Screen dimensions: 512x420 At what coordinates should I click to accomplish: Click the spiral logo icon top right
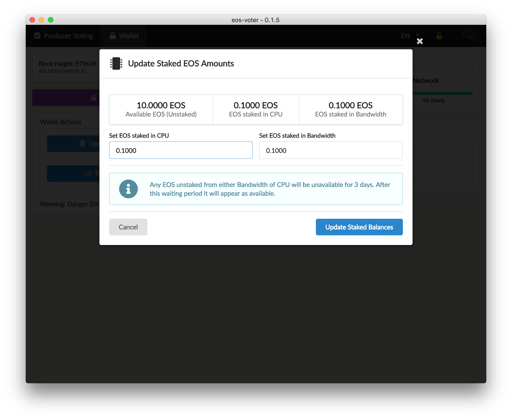[x=469, y=35]
